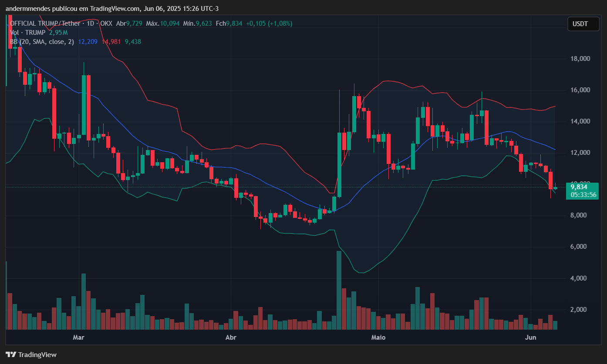Click the Vol · TRUMP indicator label
The width and height of the screenshot is (607, 364).
tap(28, 33)
